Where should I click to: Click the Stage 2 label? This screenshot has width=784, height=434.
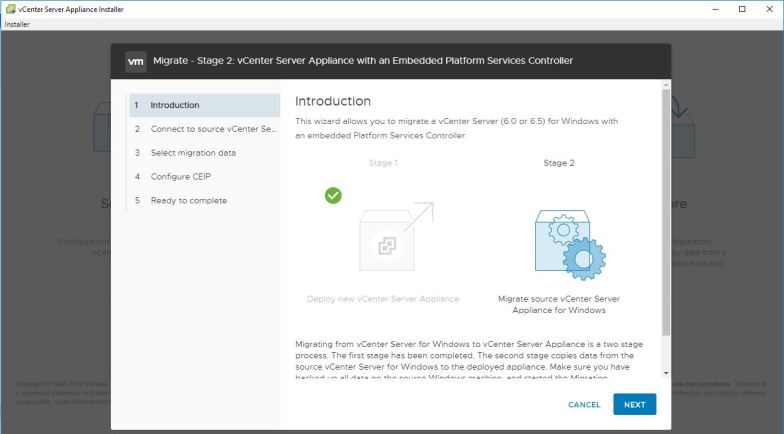559,162
